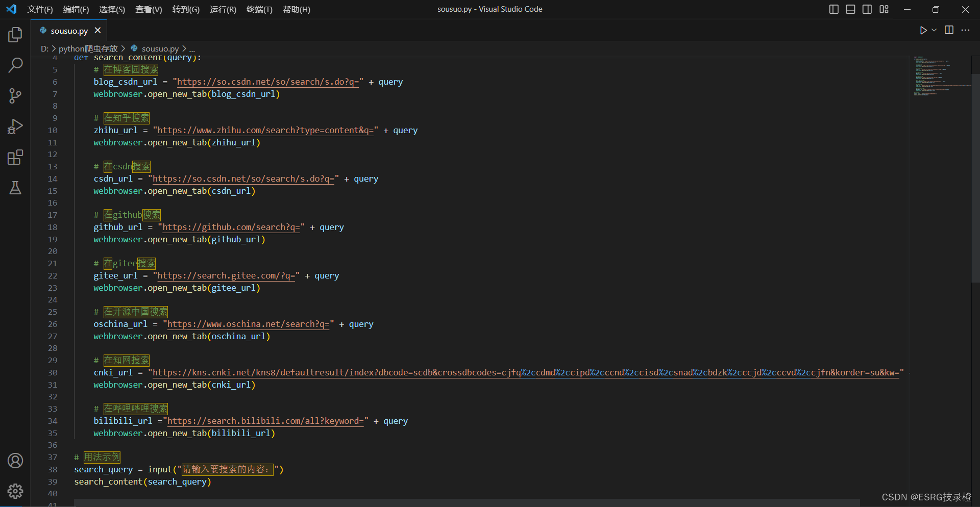Viewport: 980px width, 507px height.
Task: Click comment 在知网搜索 on line 29
Action: [127, 360]
